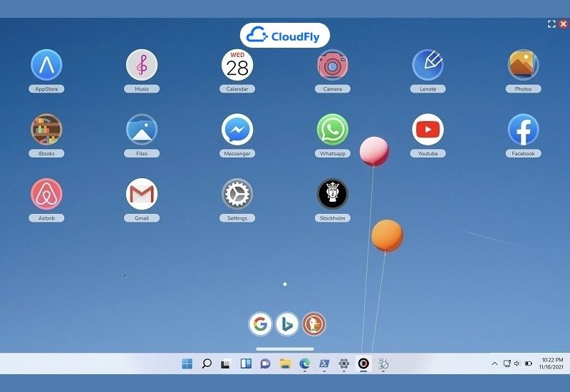Open the Camera app icon
Screen dimensions: 570x392
332,65
